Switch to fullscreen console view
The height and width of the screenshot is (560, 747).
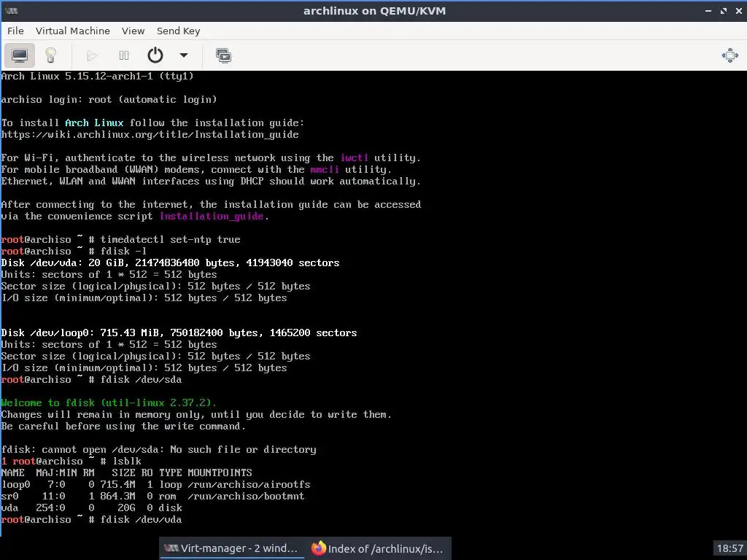click(729, 55)
